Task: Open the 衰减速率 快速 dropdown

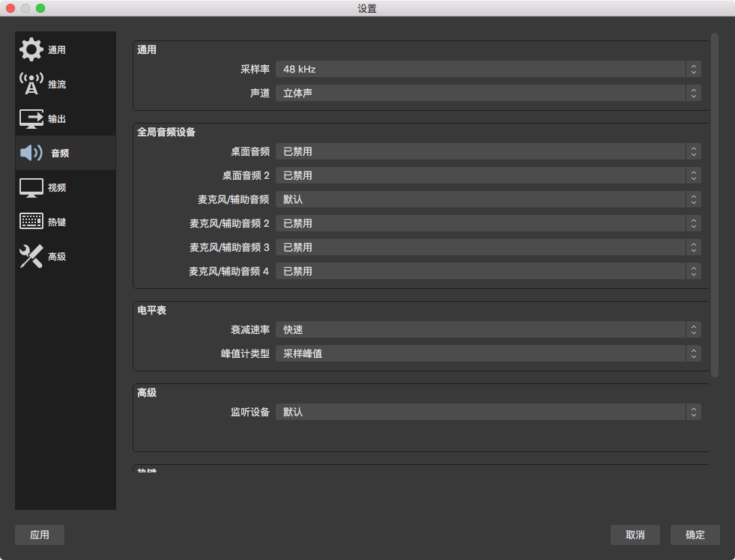Action: 488,329
